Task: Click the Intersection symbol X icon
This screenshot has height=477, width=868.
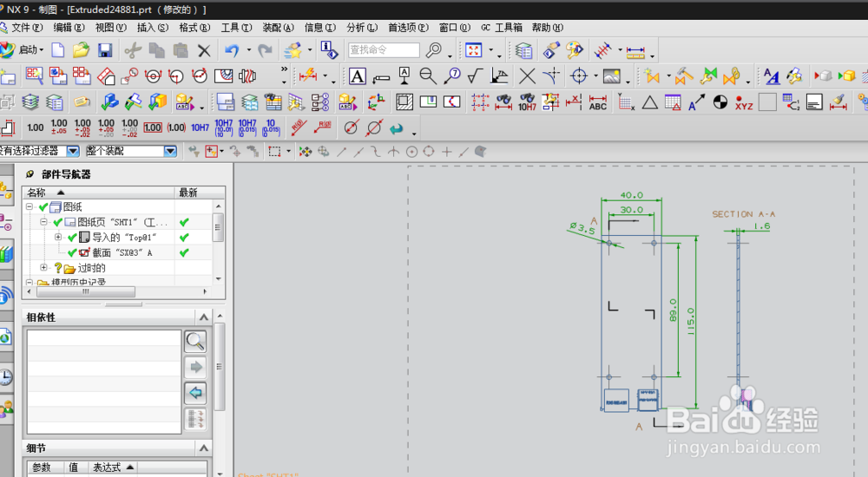Action: [528, 75]
